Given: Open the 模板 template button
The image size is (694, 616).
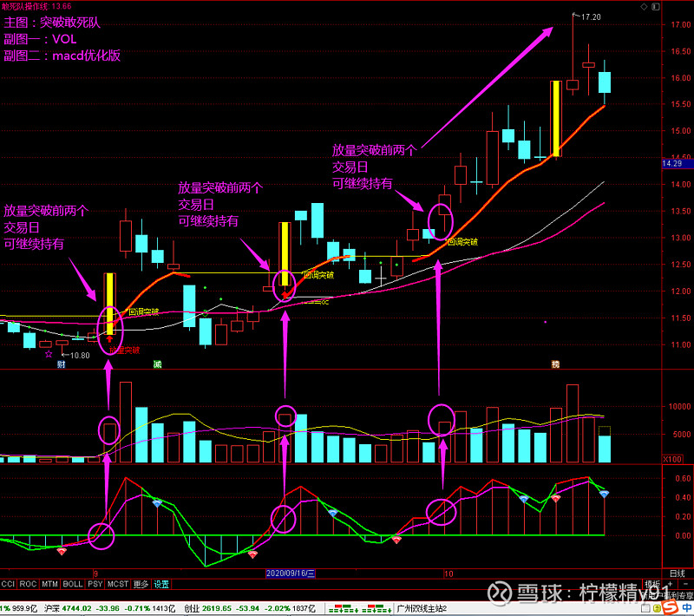Looking at the screenshot, I should pyautogui.click(x=652, y=584).
